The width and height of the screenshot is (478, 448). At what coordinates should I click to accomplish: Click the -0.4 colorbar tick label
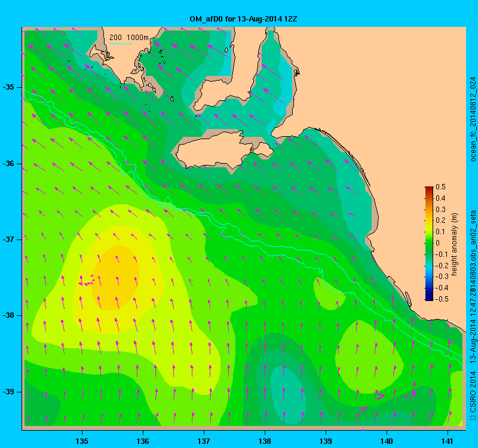point(442,288)
